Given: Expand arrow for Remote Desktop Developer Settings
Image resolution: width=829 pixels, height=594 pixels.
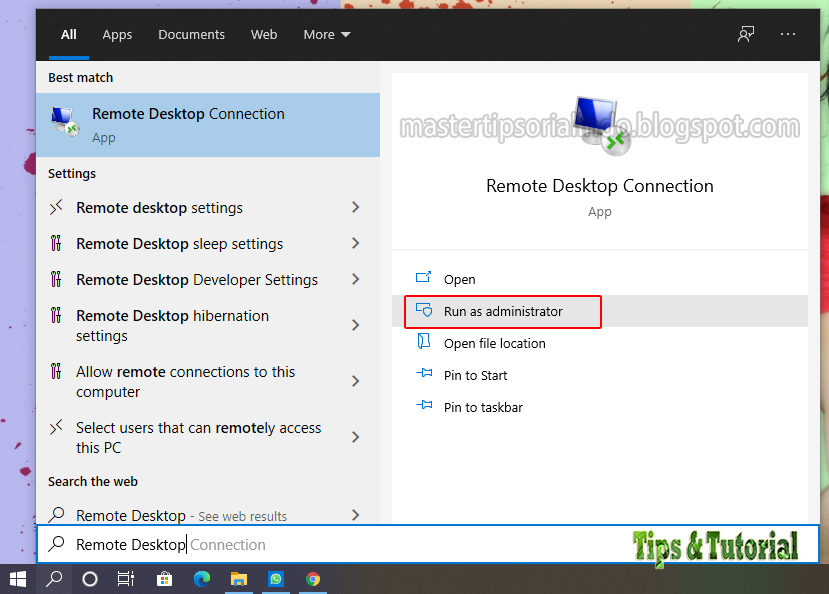Looking at the screenshot, I should click(x=355, y=279).
